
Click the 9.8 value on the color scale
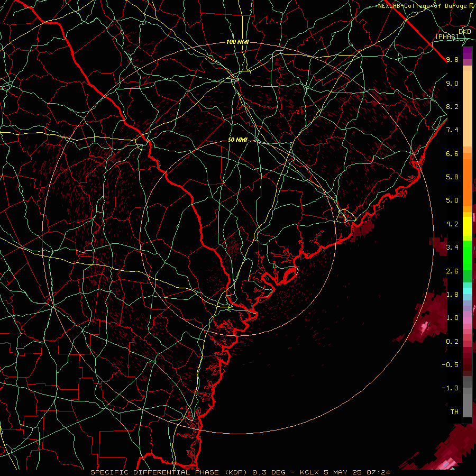452,59
